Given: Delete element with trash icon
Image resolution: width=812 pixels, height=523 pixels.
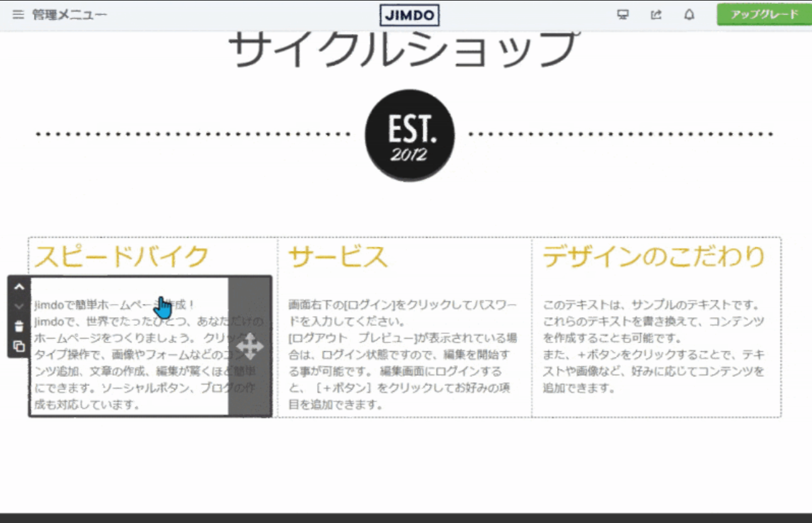Looking at the screenshot, I should (x=19, y=327).
